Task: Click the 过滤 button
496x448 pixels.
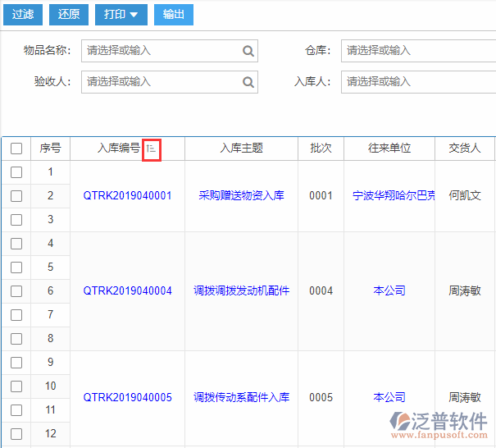Action: (22, 15)
